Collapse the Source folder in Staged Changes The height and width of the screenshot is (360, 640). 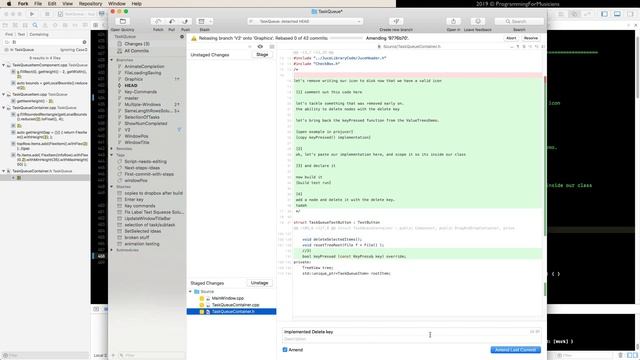(x=190, y=291)
